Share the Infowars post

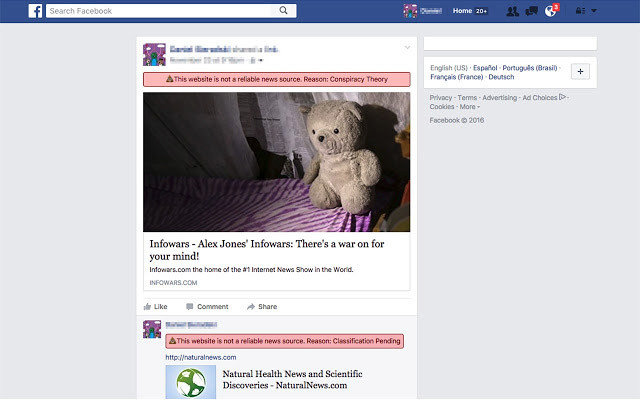tap(262, 307)
